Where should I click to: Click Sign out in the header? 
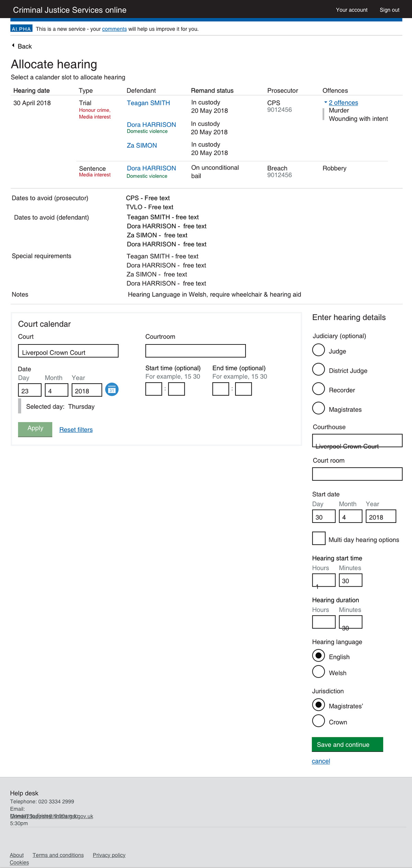(389, 10)
